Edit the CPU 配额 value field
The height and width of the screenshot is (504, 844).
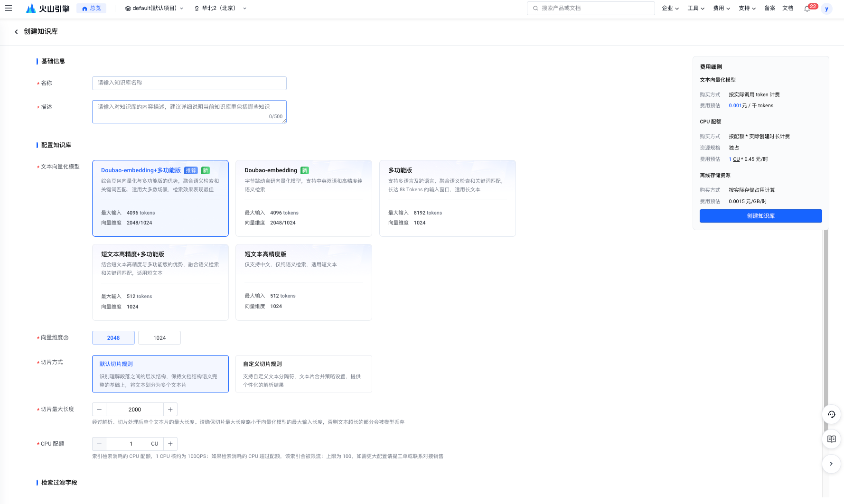point(135,444)
